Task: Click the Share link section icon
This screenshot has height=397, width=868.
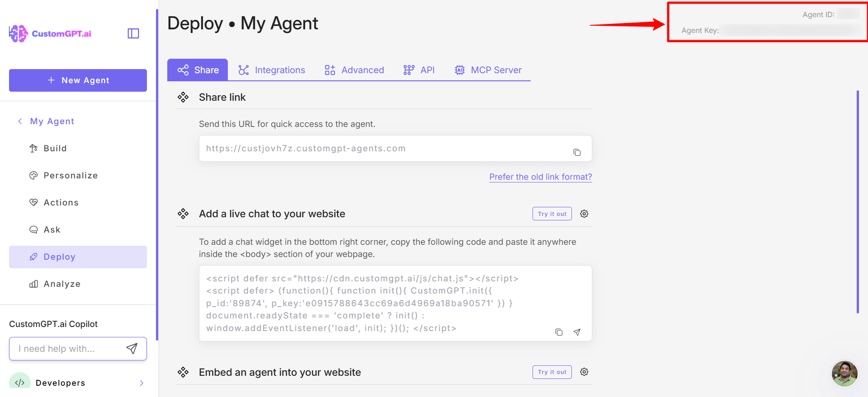Action: tap(183, 97)
